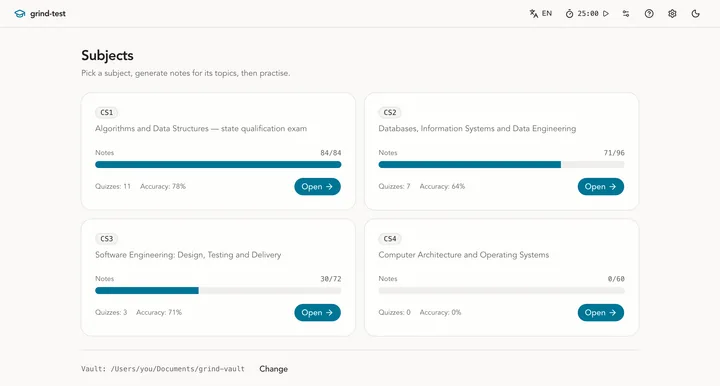Image resolution: width=720 pixels, height=386 pixels.
Task: Click the CS3 notes progress bar
Action: click(218, 291)
